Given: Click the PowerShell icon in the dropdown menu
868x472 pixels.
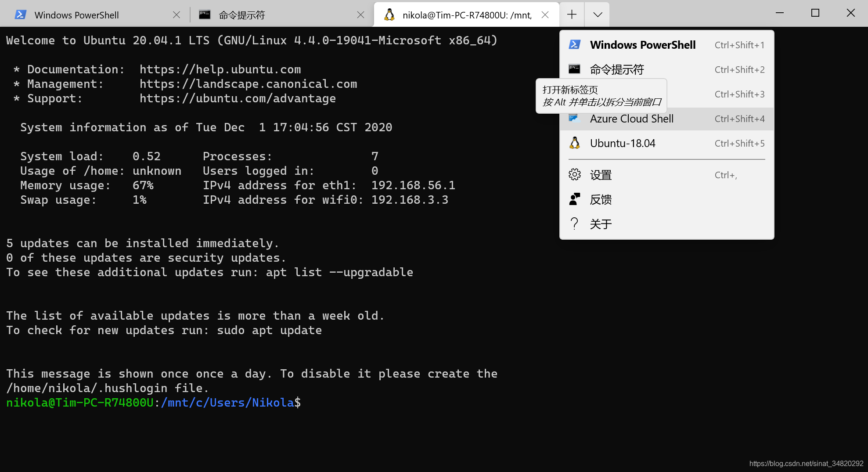Looking at the screenshot, I should [574, 44].
